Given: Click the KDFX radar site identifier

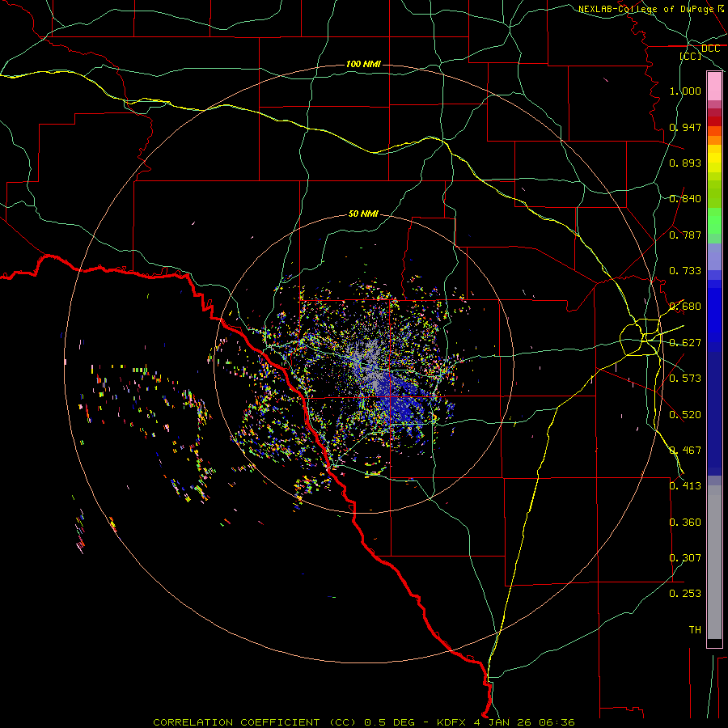Looking at the screenshot, I should (453, 722).
